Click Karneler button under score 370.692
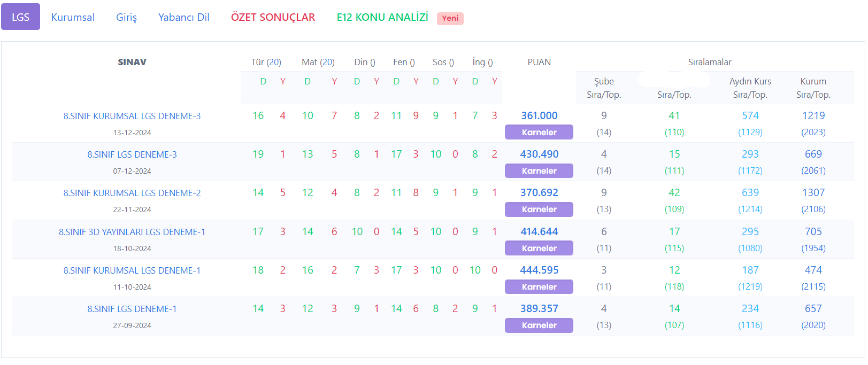 (539, 209)
